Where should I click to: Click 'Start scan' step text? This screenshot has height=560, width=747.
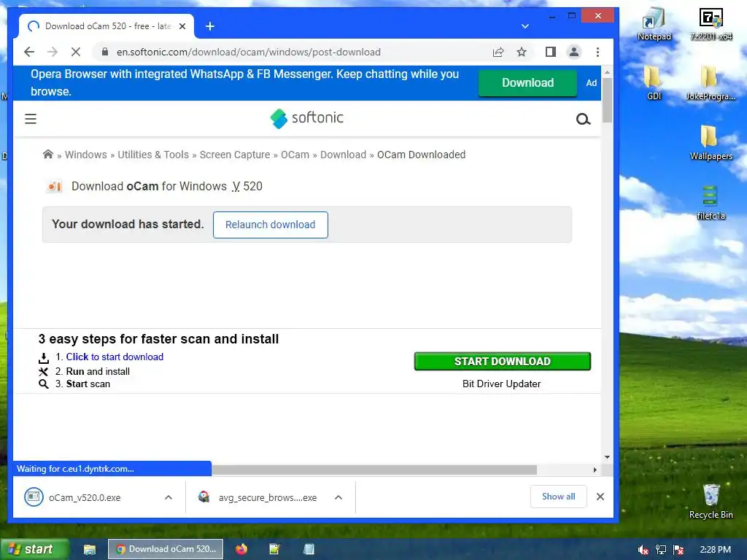[x=88, y=384]
